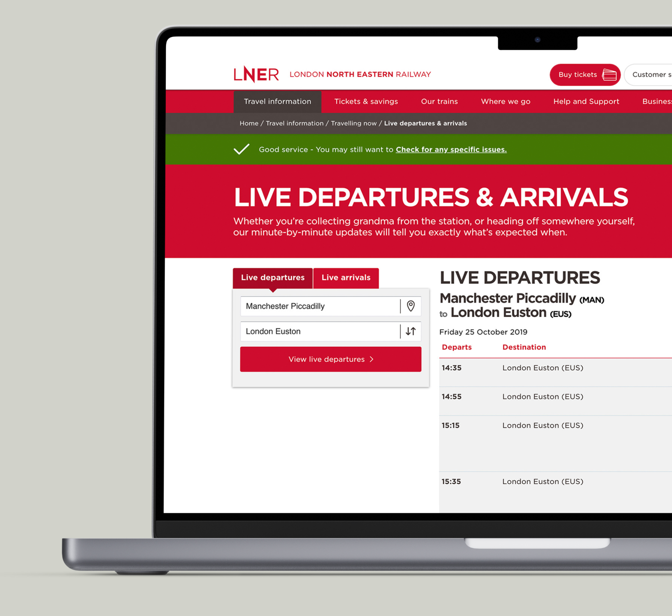Screen dimensions: 672x616
Task: Expand Tickets & savings dropdown menu
Action: click(366, 101)
